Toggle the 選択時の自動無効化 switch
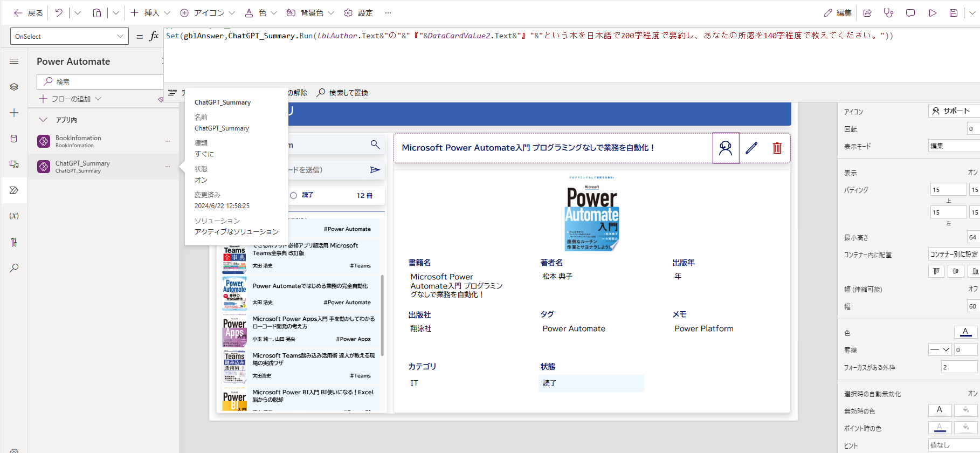This screenshot has width=980, height=453. pyautogui.click(x=972, y=394)
